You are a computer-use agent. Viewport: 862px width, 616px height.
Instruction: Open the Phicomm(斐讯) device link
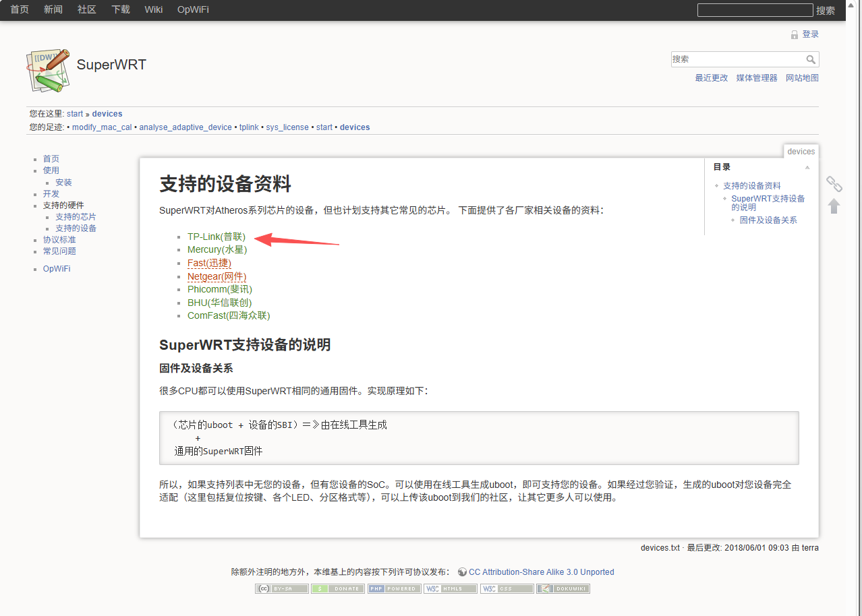coord(220,289)
